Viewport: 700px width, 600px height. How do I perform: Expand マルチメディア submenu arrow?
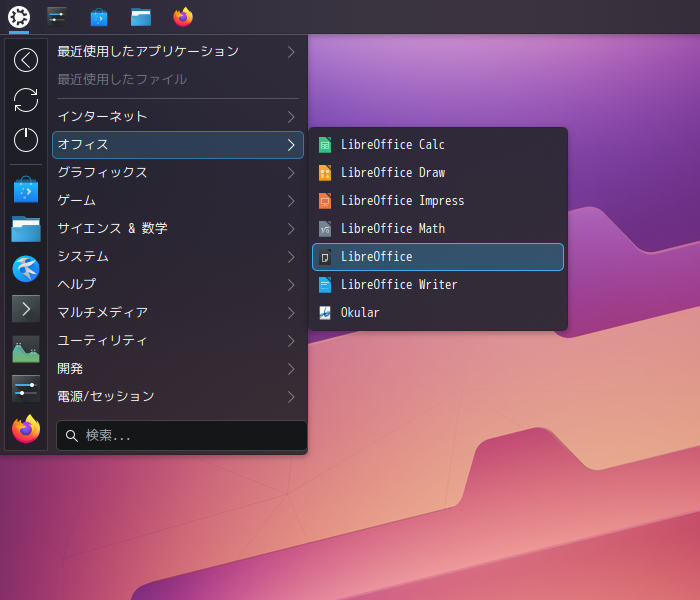point(291,313)
